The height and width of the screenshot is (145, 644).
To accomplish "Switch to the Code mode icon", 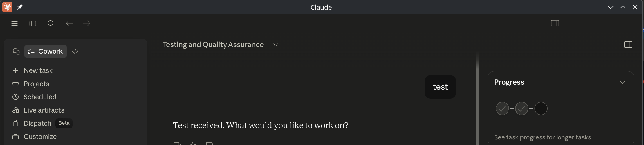I will coord(75,51).
